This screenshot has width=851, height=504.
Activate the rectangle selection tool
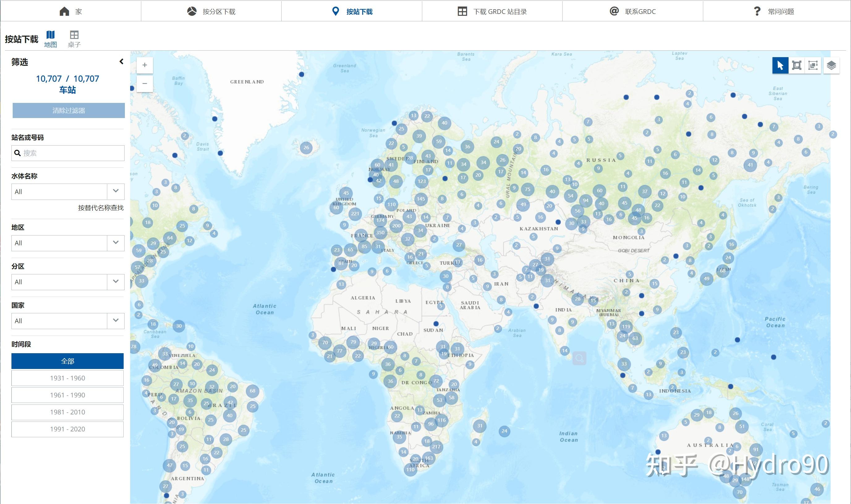point(796,65)
